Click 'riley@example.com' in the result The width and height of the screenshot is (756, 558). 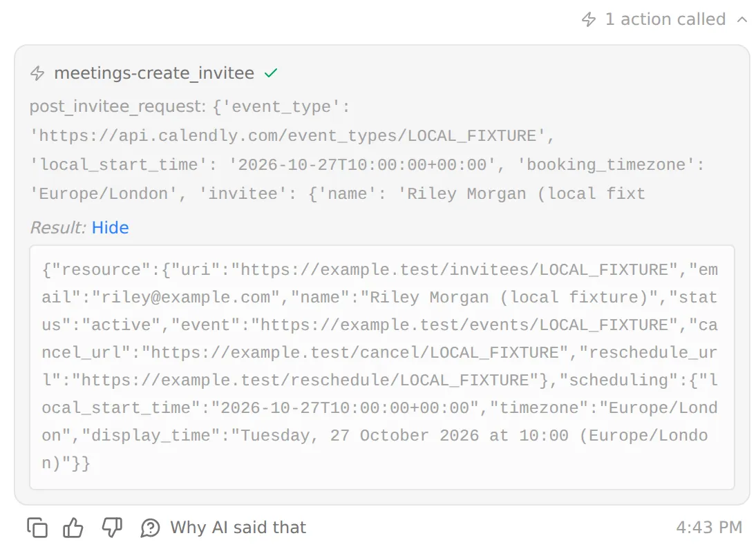click(x=186, y=298)
